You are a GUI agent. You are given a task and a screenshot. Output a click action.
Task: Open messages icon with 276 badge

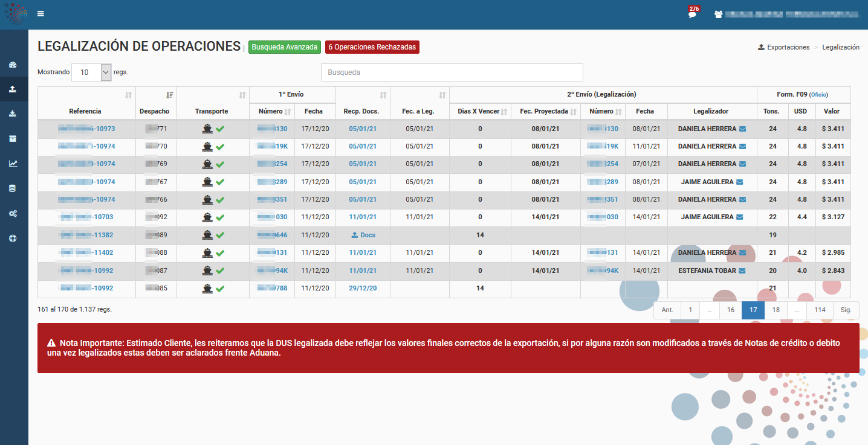(693, 13)
